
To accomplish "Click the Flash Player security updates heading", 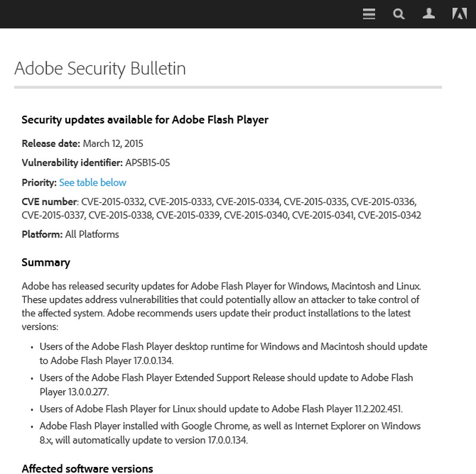I will [x=145, y=120].
